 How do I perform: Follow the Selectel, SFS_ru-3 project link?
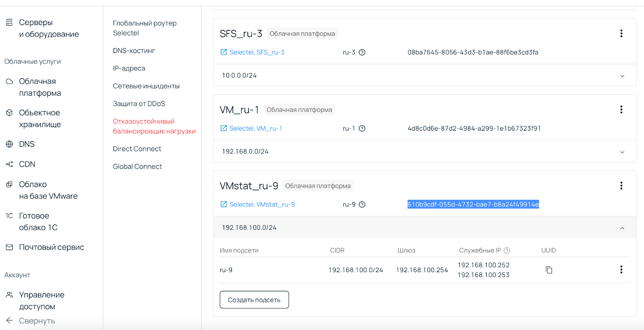pyautogui.click(x=257, y=52)
